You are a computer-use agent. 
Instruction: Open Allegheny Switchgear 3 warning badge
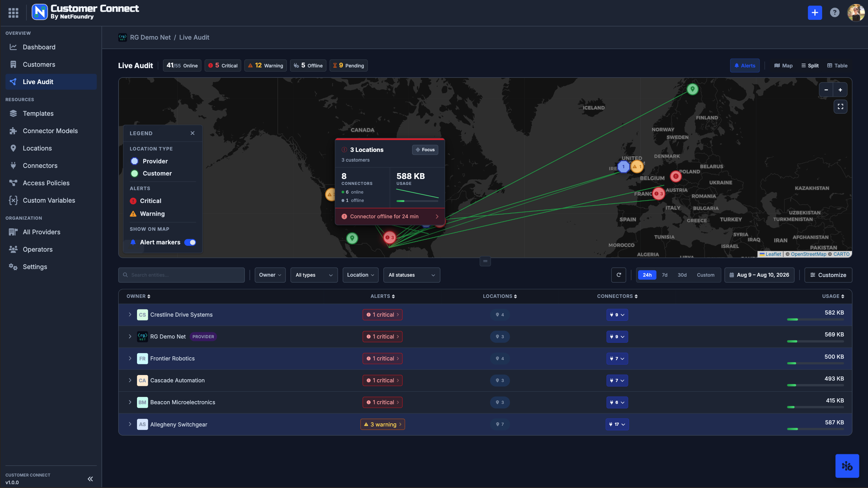tap(383, 424)
